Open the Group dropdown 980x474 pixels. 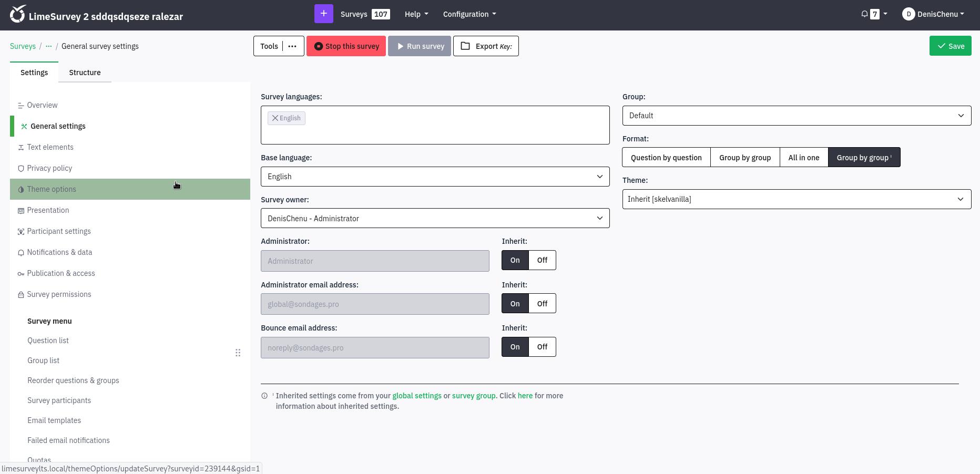point(796,116)
